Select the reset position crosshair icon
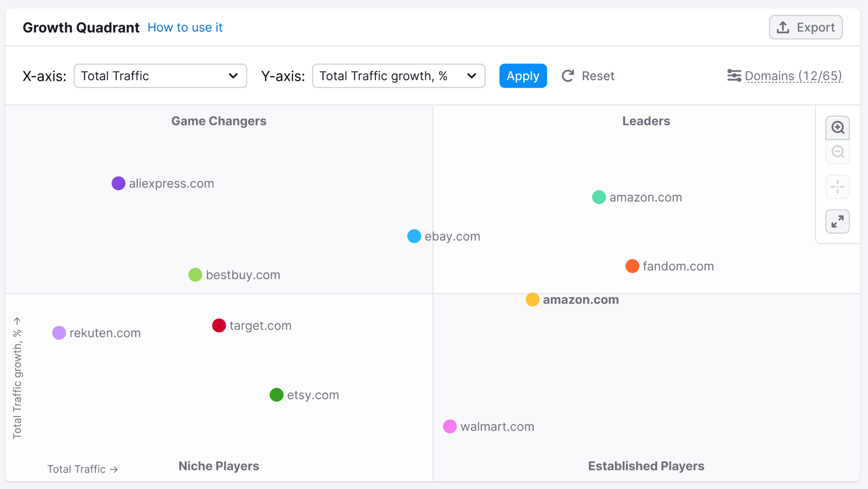Viewport: 868px width, 489px height. tap(837, 187)
